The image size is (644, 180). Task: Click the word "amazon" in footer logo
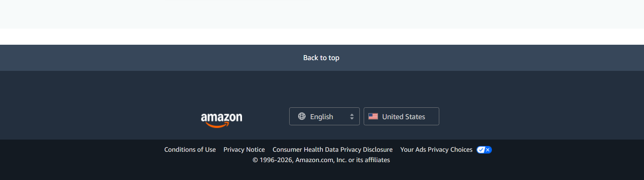point(221,117)
